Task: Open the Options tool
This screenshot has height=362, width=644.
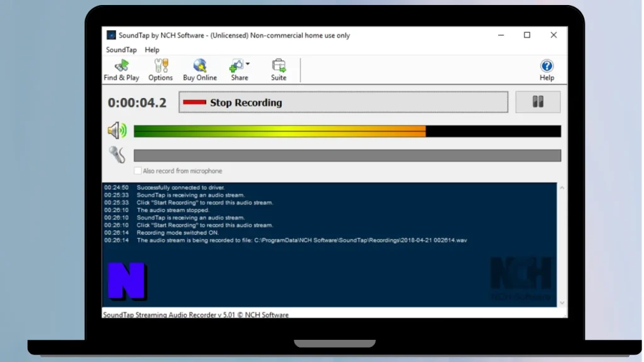Action: click(160, 70)
